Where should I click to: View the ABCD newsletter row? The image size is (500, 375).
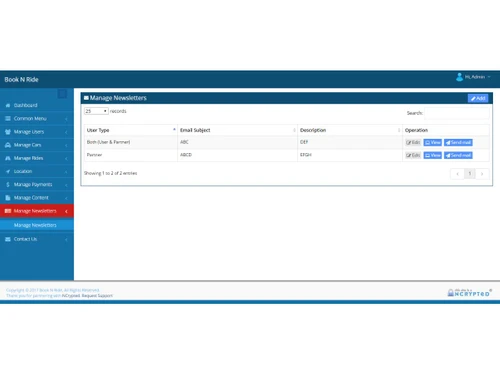click(x=433, y=155)
